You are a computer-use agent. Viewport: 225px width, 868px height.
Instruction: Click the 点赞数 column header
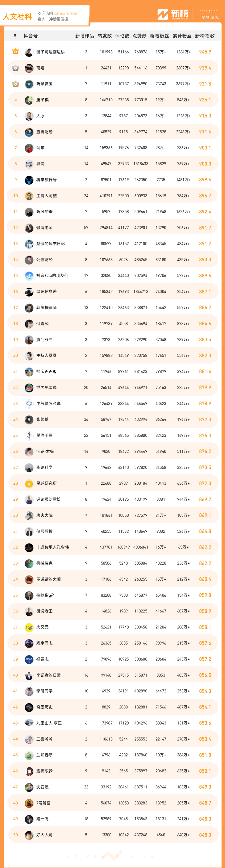(139, 36)
